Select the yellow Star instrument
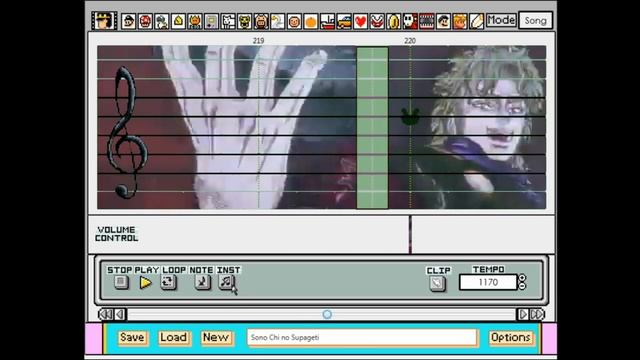 click(x=178, y=21)
